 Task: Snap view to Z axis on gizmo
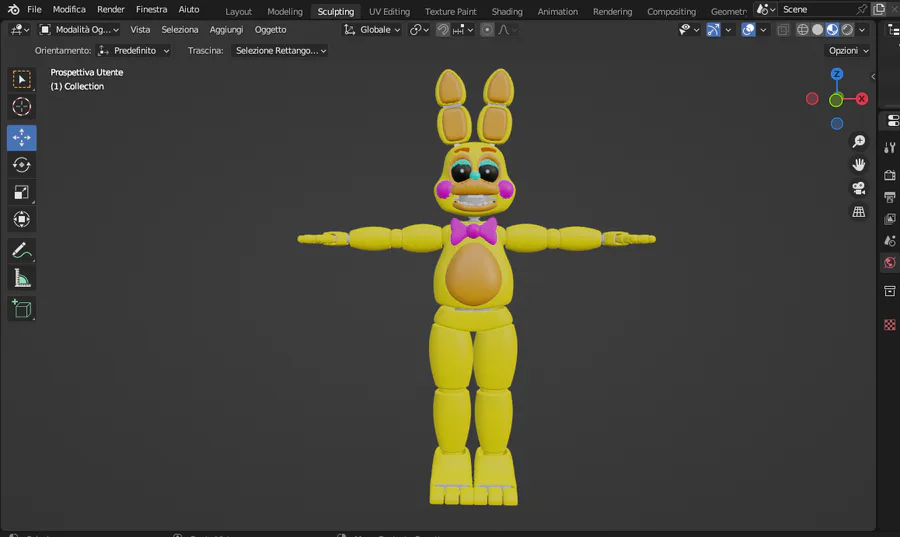[837, 74]
